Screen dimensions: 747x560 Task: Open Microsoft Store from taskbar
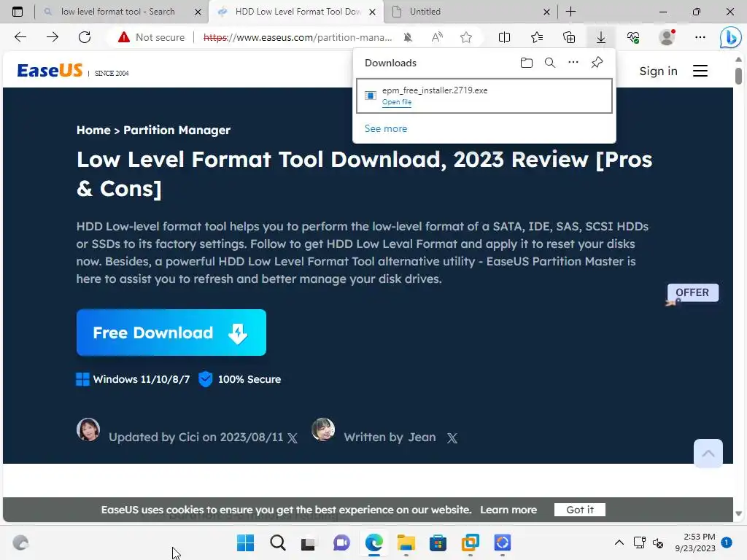click(x=438, y=542)
